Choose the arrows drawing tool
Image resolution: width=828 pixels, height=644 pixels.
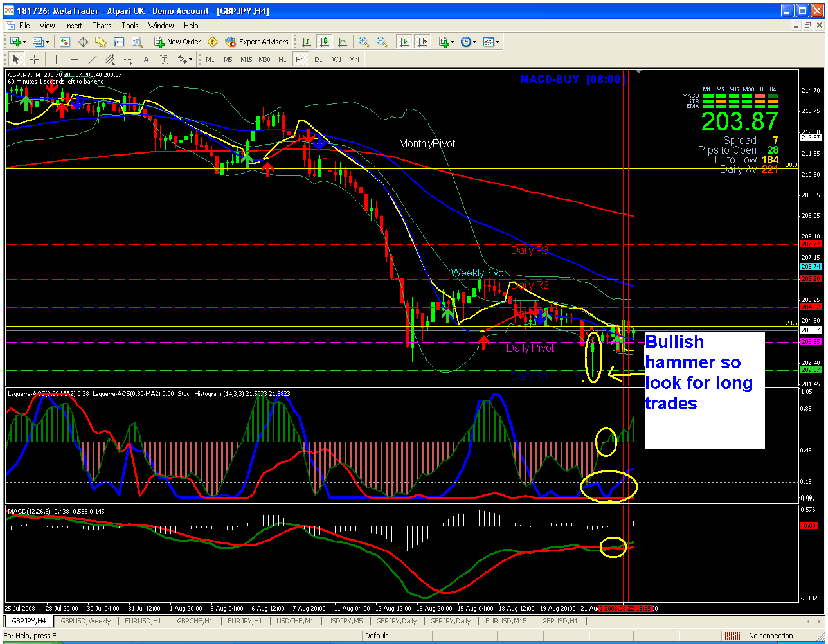[182, 59]
